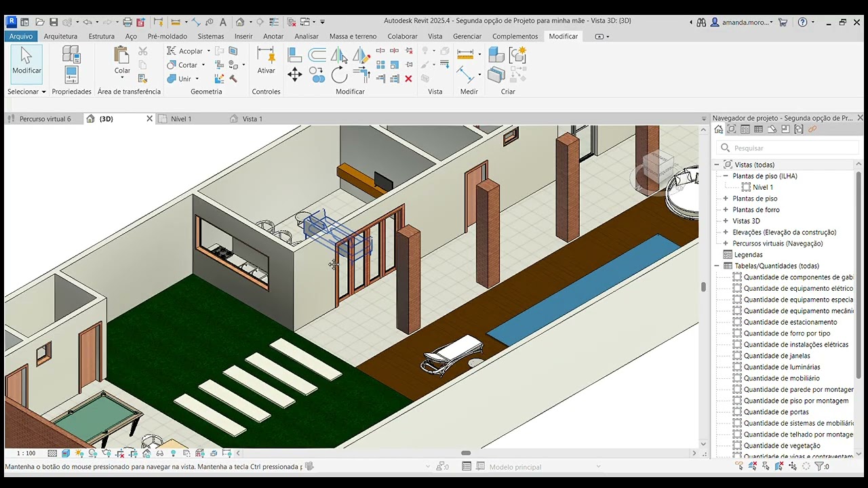Click the Copy tool icon
Screen dimensions: 868x488
(317, 75)
